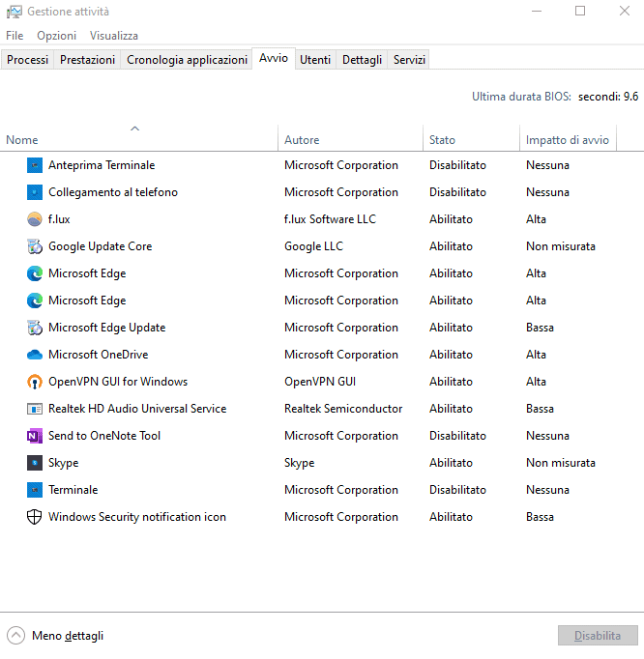Switch to the Processi tab
The image size is (644, 659).
pos(28,60)
